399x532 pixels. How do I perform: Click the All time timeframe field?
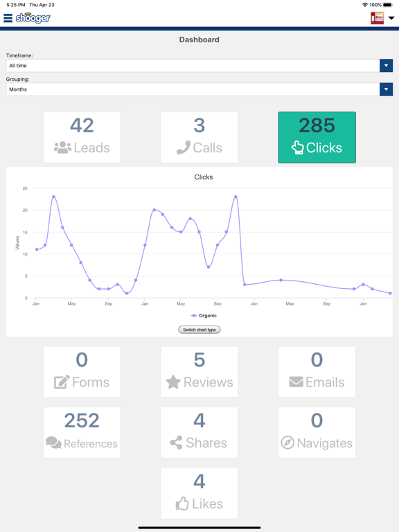tap(193, 66)
